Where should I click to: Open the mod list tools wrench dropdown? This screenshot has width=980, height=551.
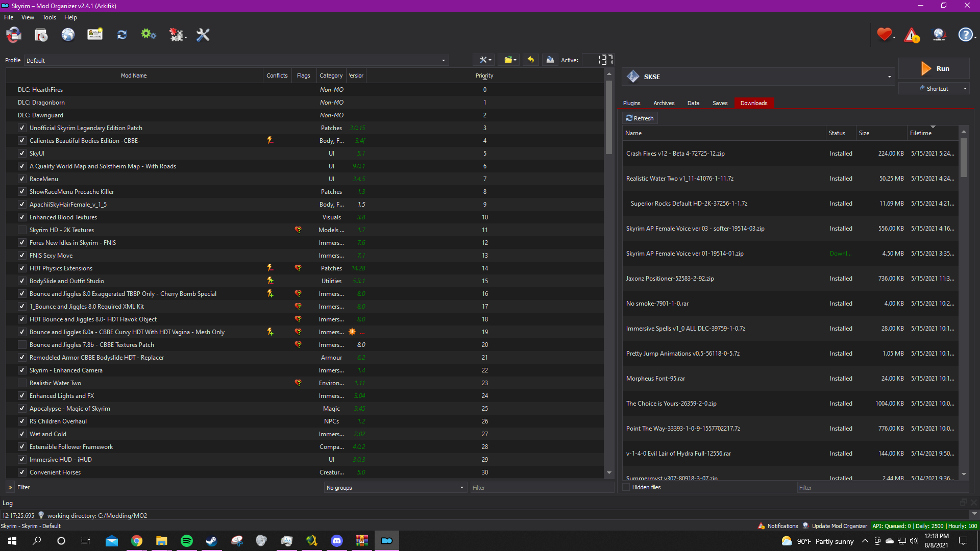tap(484, 60)
